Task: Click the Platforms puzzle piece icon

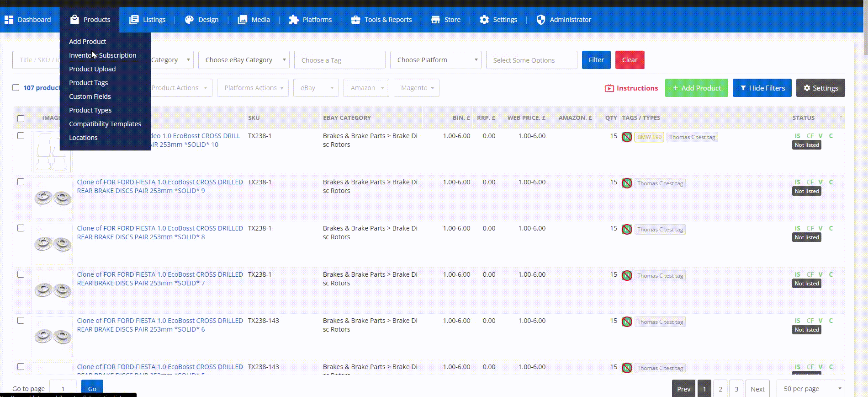Action: 294,20
